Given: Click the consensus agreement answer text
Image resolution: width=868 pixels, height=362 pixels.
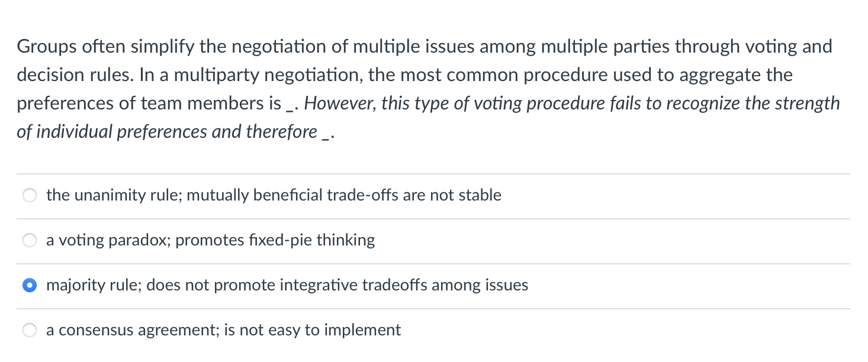Looking at the screenshot, I should click(223, 329).
